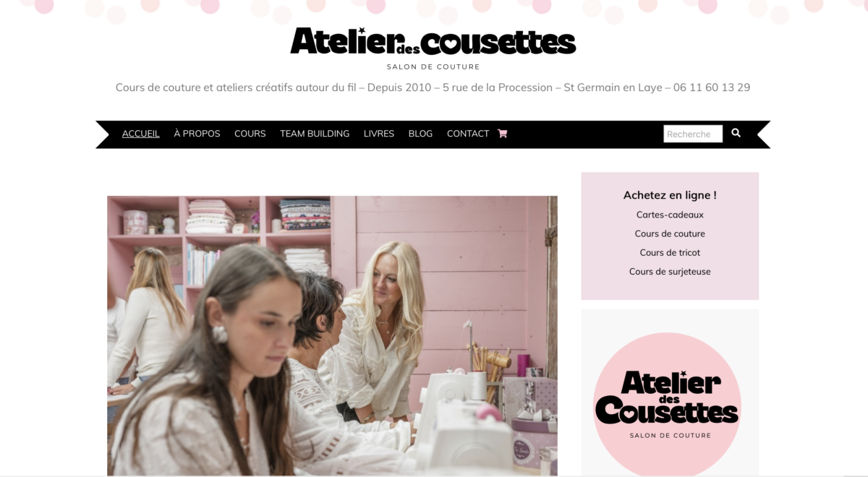The image size is (868, 477).
Task: Visit the BLOG page
Action: click(x=420, y=134)
